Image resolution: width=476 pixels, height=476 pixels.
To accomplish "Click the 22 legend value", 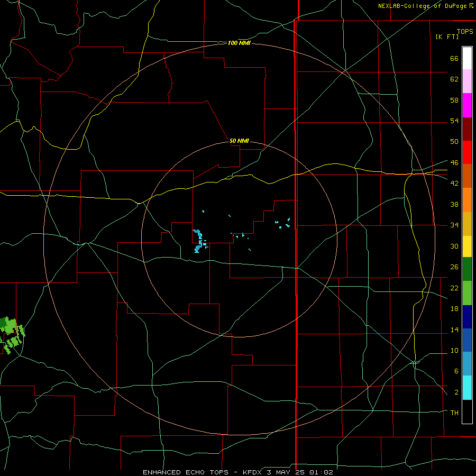I will tap(454, 288).
